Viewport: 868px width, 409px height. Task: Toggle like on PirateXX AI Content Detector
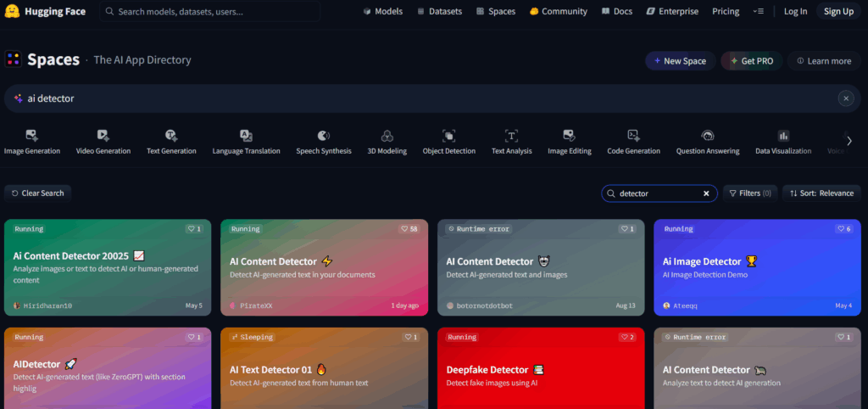click(409, 229)
